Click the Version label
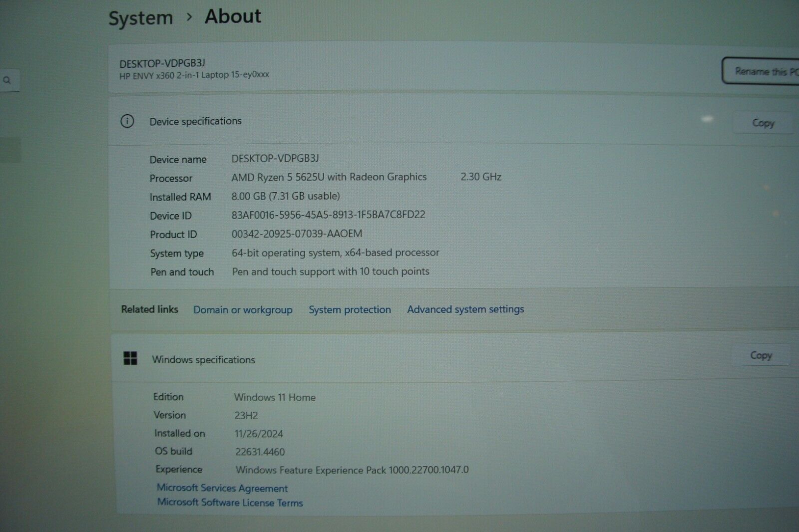Viewport: 799px width, 532px height. pos(170,415)
